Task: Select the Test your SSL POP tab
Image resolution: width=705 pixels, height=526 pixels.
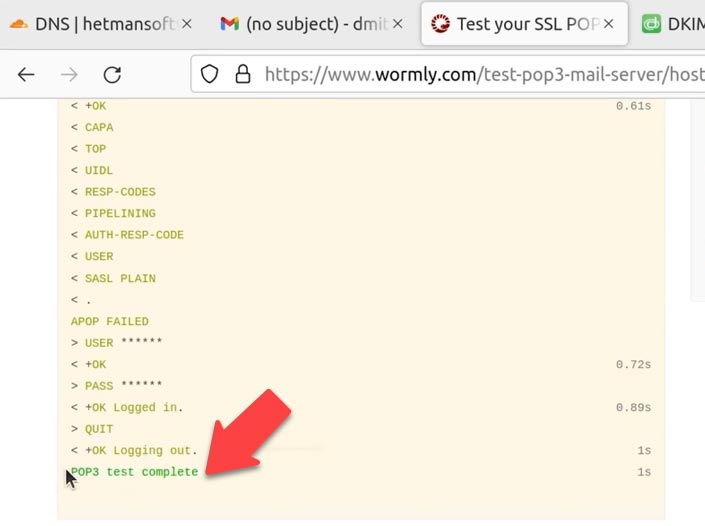Action: (524, 24)
